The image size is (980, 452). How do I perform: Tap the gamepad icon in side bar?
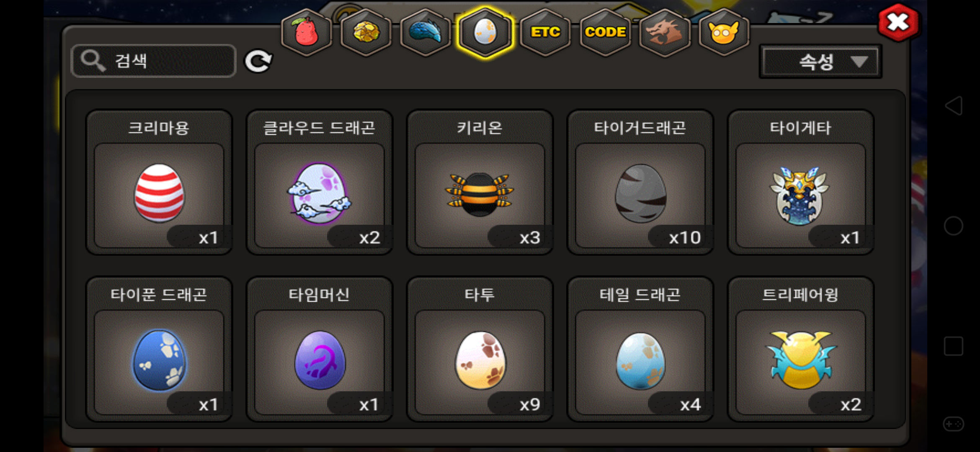954,424
